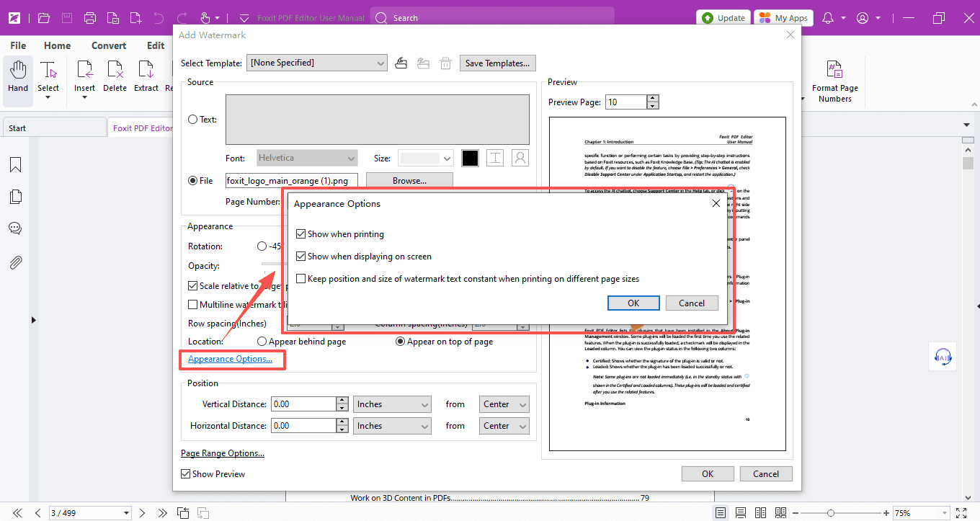This screenshot has height=521, width=980.
Task: Open Horizontal Distance Inches units dropdown
Action: coord(392,426)
